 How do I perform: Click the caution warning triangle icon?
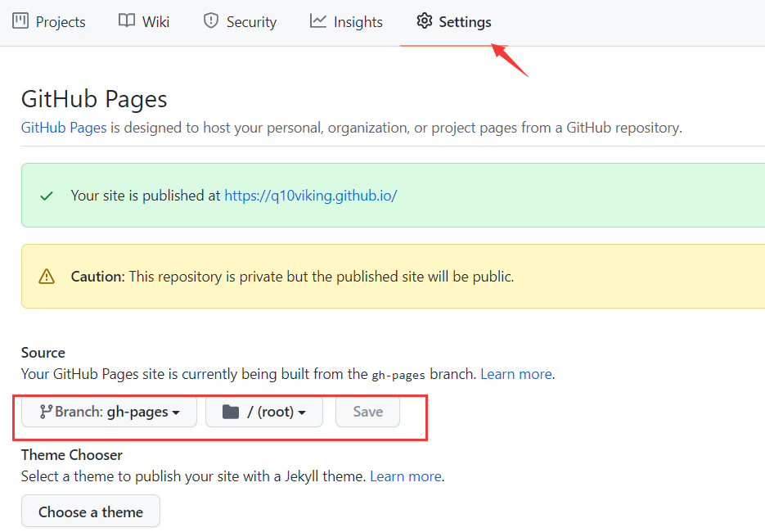pyautogui.click(x=47, y=277)
